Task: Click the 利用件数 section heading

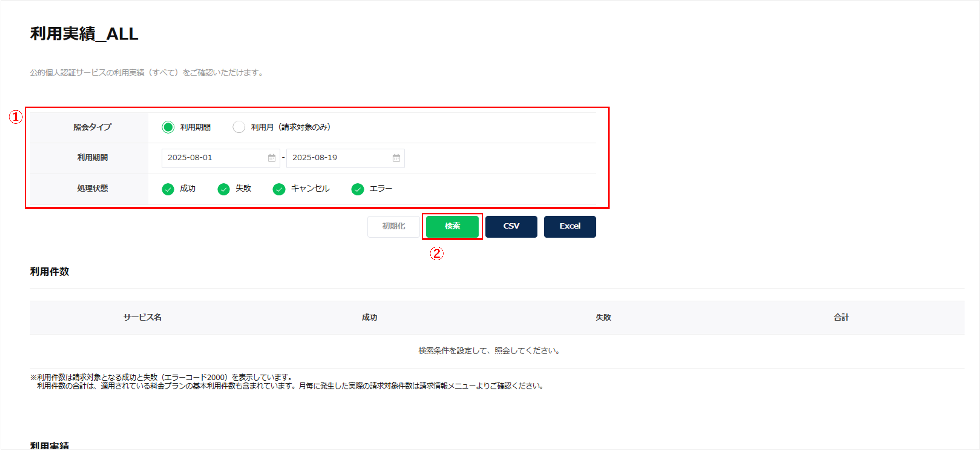Action: point(50,271)
